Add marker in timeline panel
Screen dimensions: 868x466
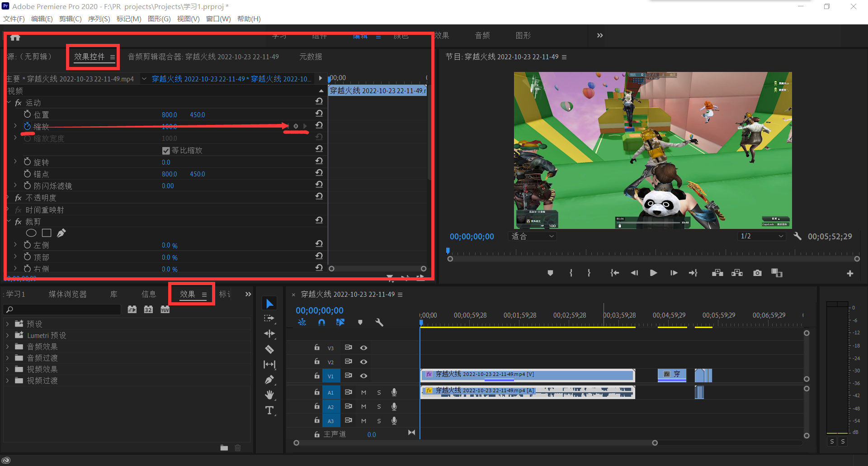[x=360, y=322]
